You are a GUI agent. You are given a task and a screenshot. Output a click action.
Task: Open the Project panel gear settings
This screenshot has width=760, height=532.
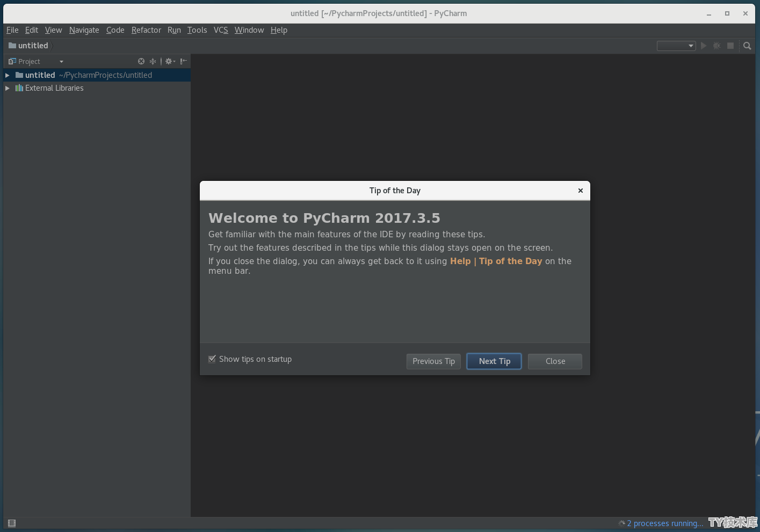170,61
